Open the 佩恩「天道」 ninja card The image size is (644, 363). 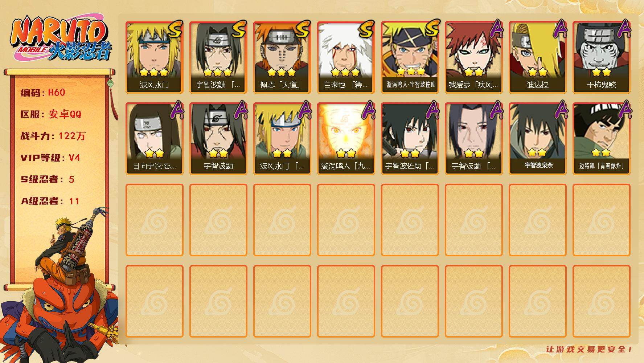pyautogui.click(x=282, y=57)
